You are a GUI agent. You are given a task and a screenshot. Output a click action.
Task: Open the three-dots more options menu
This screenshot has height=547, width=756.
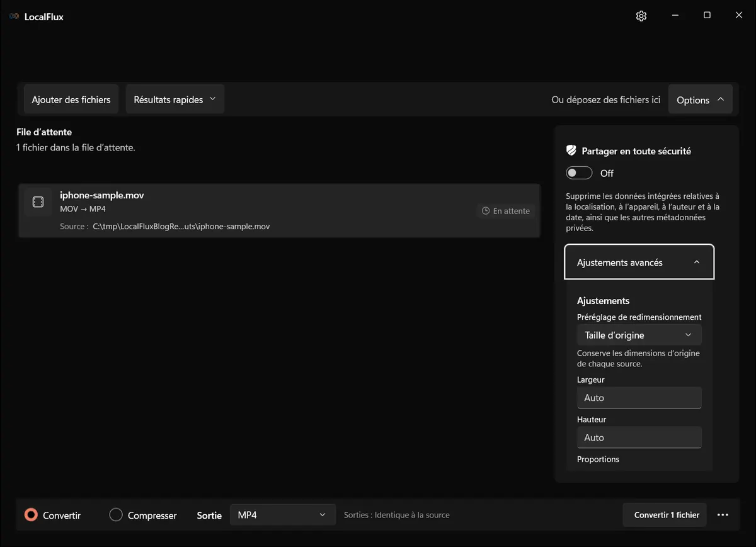point(723,515)
